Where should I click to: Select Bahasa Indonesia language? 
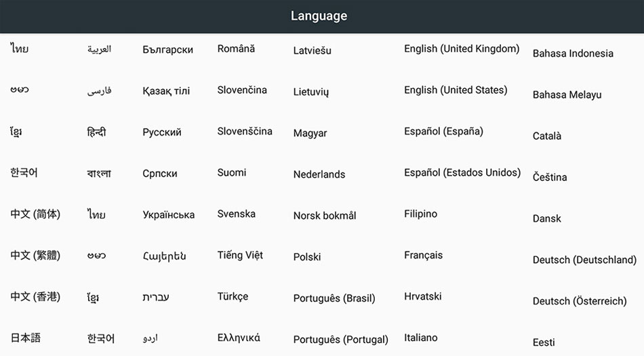pos(573,54)
